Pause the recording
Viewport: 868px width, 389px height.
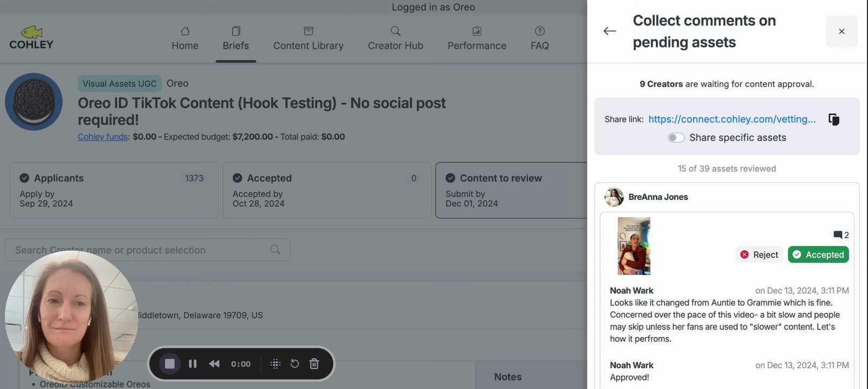pos(192,364)
